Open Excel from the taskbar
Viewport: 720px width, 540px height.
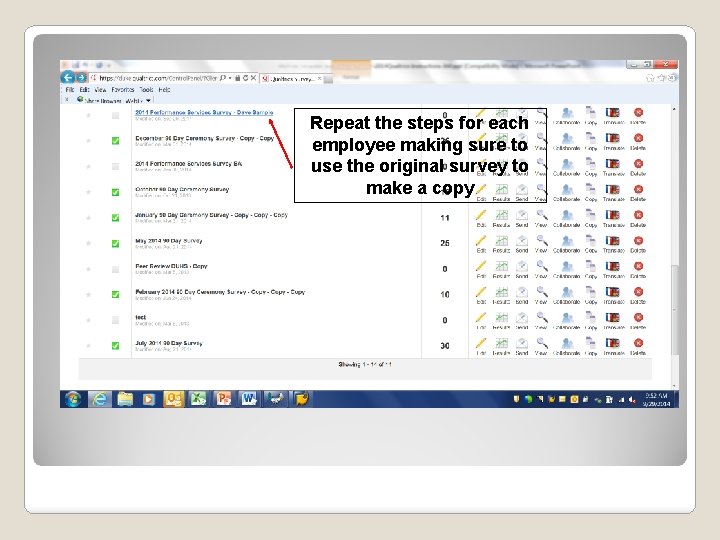coord(198,399)
